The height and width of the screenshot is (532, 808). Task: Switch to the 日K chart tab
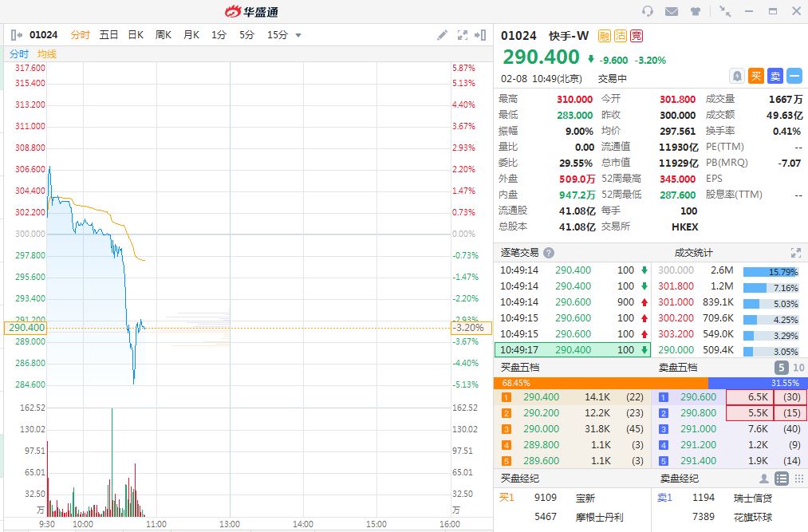(x=136, y=35)
